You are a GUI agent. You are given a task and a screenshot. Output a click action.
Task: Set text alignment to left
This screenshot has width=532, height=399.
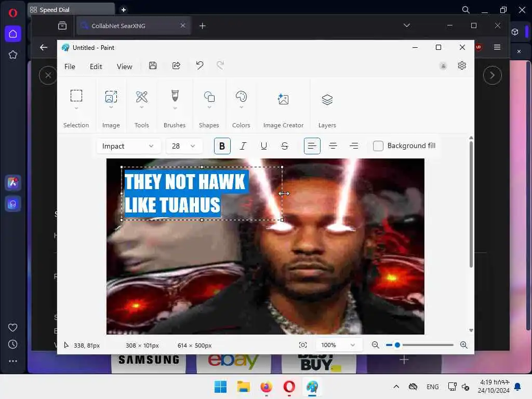click(x=312, y=146)
